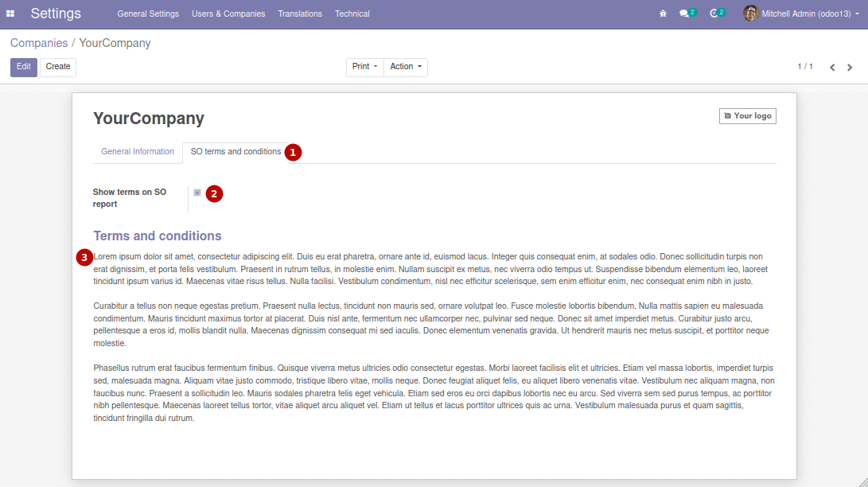Open General Settings menu
Image resolution: width=868 pixels, height=487 pixels.
click(148, 14)
